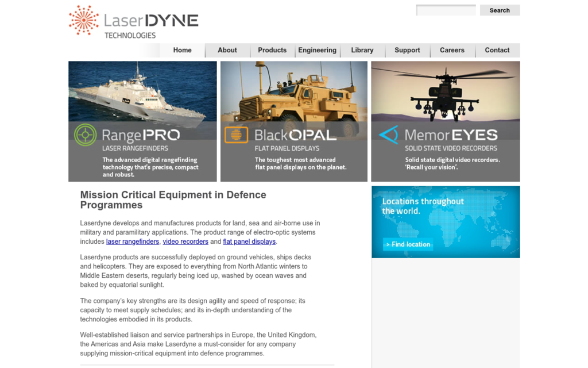Select Products in the navigation bar
This screenshot has width=588, height=368.
pyautogui.click(x=272, y=51)
